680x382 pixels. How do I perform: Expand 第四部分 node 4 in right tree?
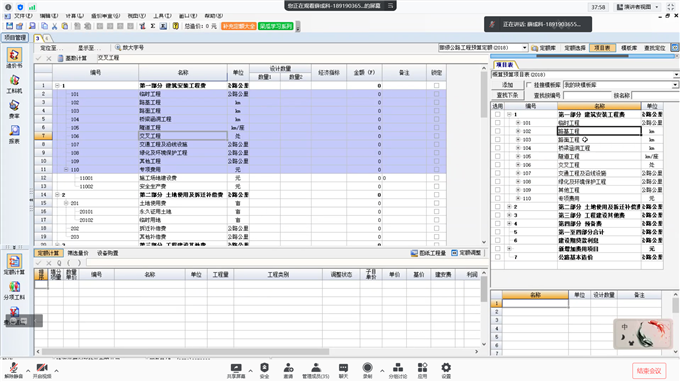click(509, 224)
